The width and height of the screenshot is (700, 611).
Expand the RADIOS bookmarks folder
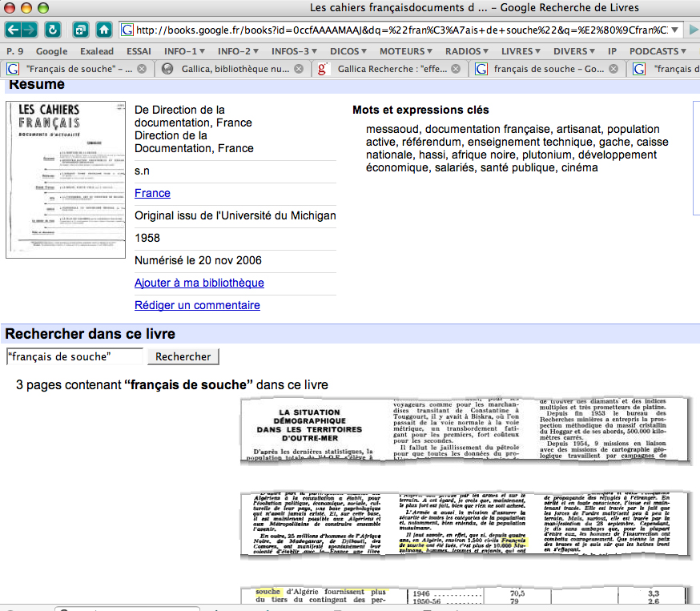coord(466,51)
